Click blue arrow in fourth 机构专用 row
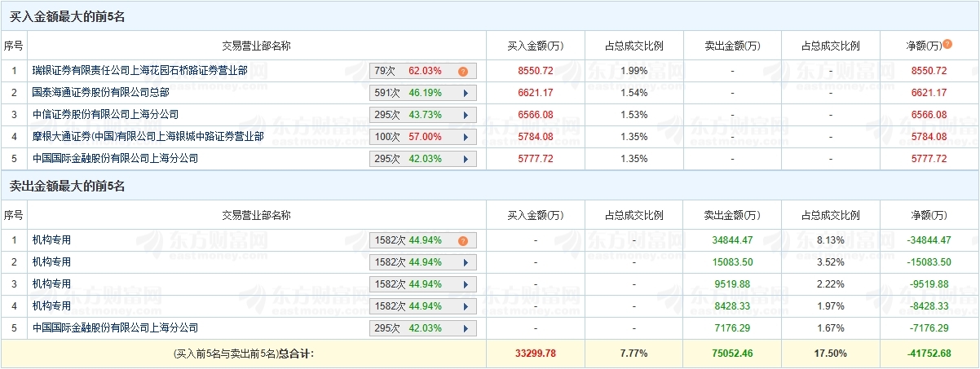Image resolution: width=980 pixels, height=369 pixels. click(466, 306)
